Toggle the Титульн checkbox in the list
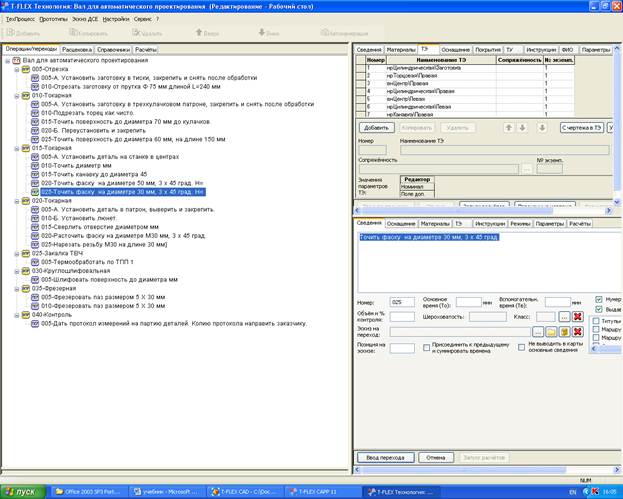 pyautogui.click(x=596, y=321)
